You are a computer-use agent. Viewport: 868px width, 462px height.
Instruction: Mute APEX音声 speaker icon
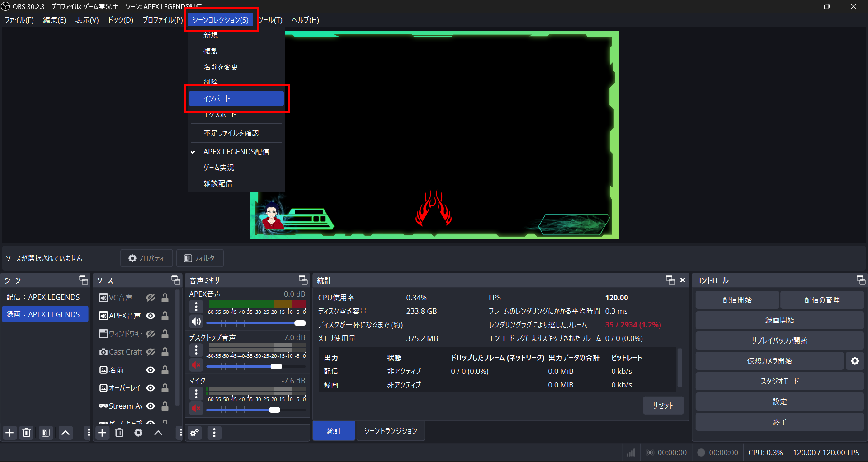pos(196,322)
